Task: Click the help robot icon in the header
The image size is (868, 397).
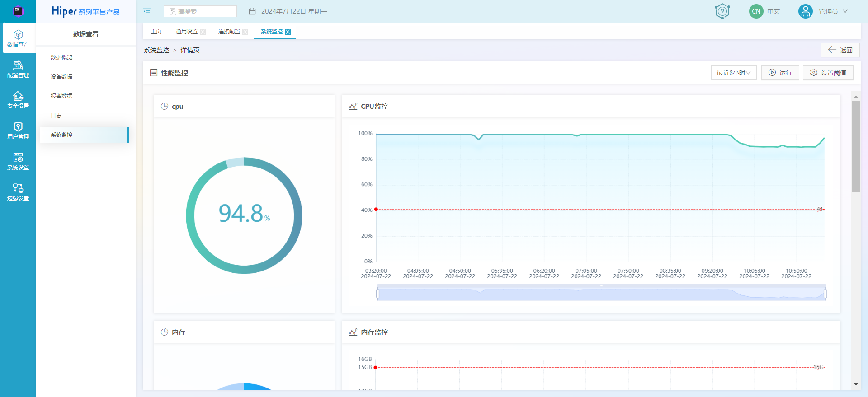Action: 722,11
